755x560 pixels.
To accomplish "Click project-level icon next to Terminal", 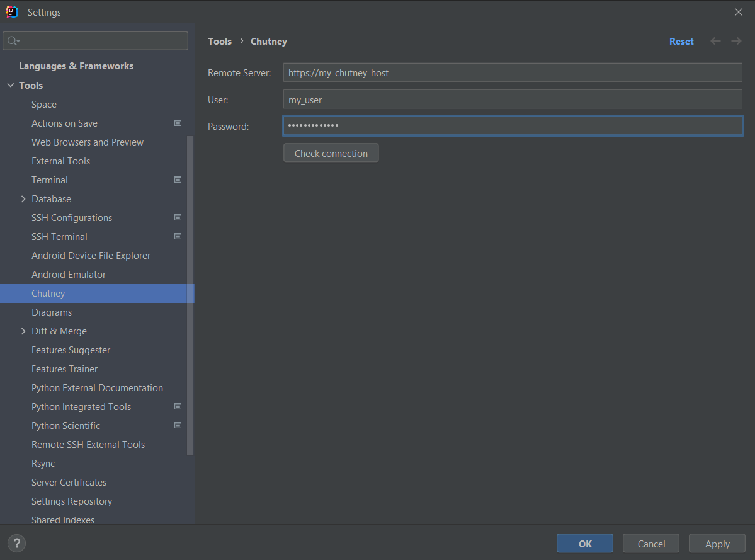I will (178, 180).
